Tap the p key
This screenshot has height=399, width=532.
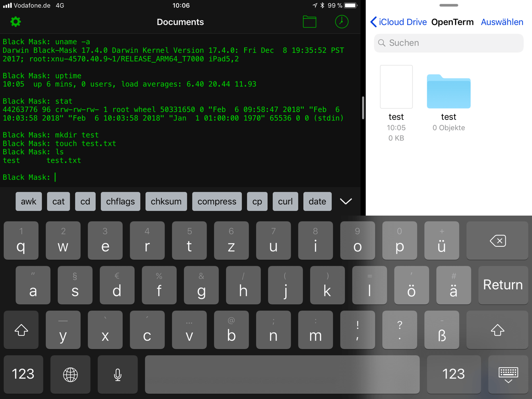click(400, 241)
